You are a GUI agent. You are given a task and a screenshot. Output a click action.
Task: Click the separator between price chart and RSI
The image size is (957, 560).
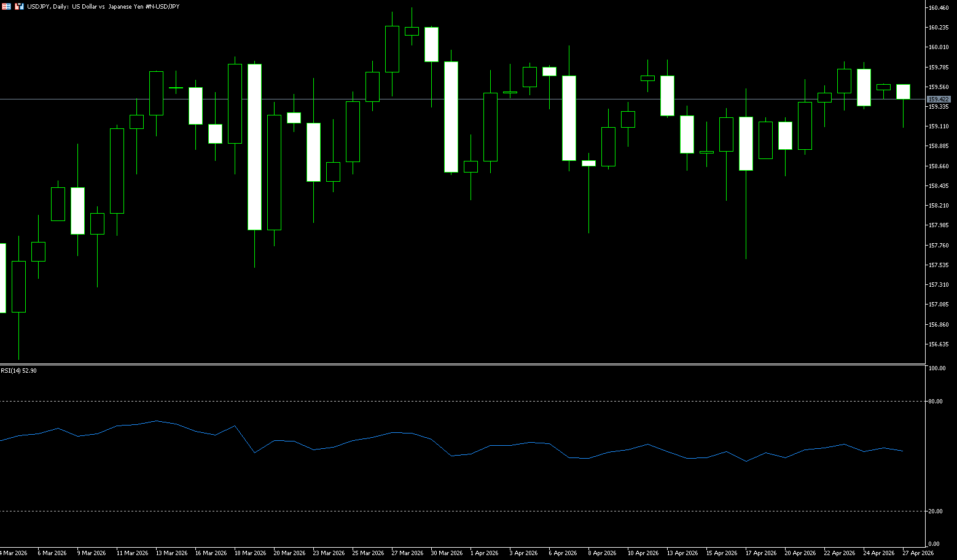(x=461, y=365)
